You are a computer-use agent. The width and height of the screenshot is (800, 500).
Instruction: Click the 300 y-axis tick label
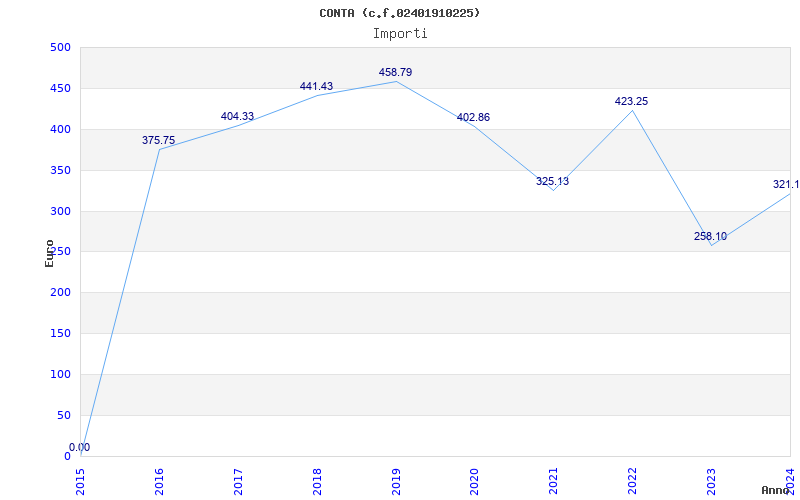pyautogui.click(x=60, y=211)
